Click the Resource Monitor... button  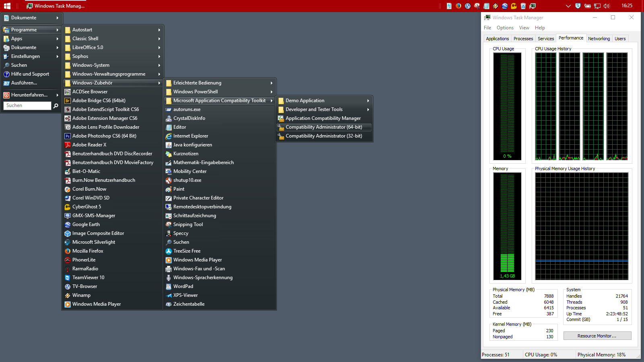(597, 336)
